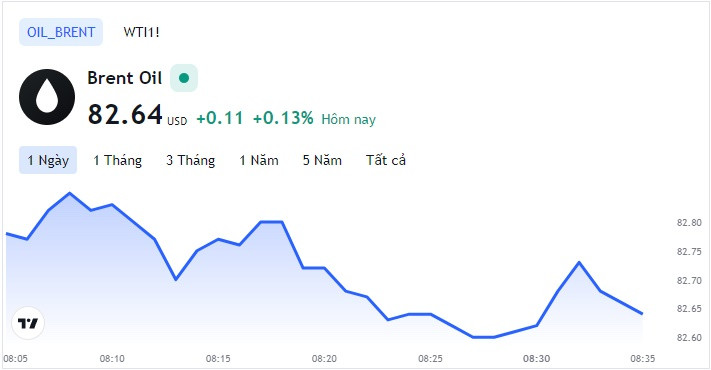Select the Tất cả time range
Screen dimensions: 711x370
pos(386,160)
